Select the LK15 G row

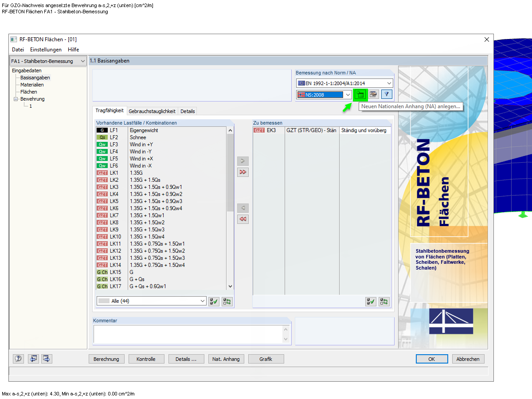161,272
